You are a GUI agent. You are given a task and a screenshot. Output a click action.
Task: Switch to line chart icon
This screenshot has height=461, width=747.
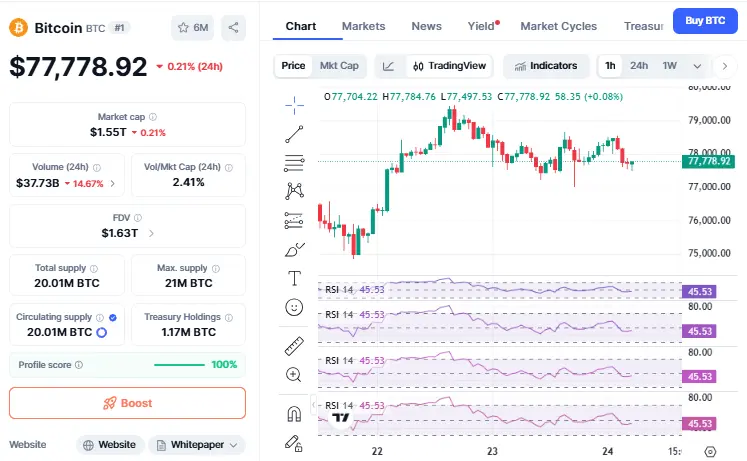coord(388,66)
